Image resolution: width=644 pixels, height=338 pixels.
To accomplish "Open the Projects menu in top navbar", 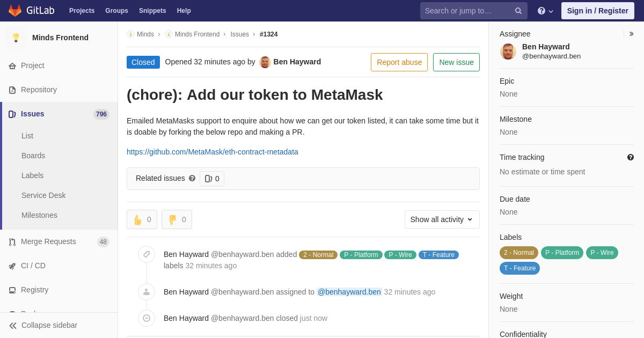I will (x=82, y=11).
